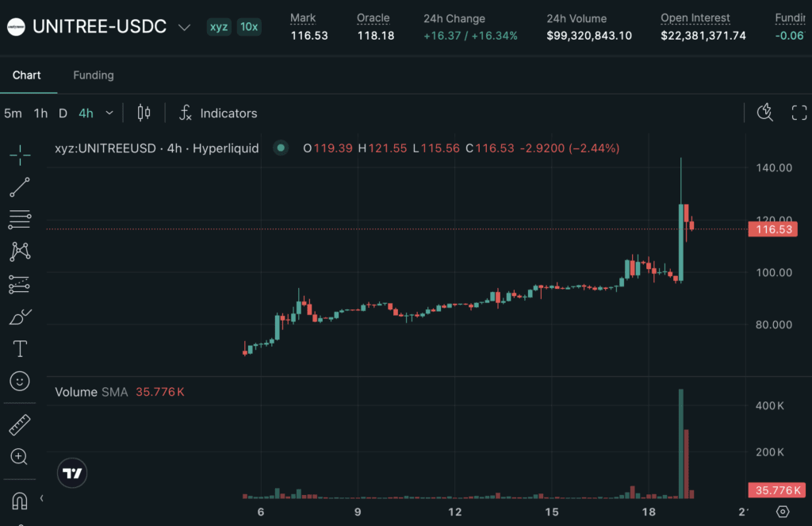The image size is (812, 526).
Task: Click the date label 12 on time axis
Action: click(454, 512)
